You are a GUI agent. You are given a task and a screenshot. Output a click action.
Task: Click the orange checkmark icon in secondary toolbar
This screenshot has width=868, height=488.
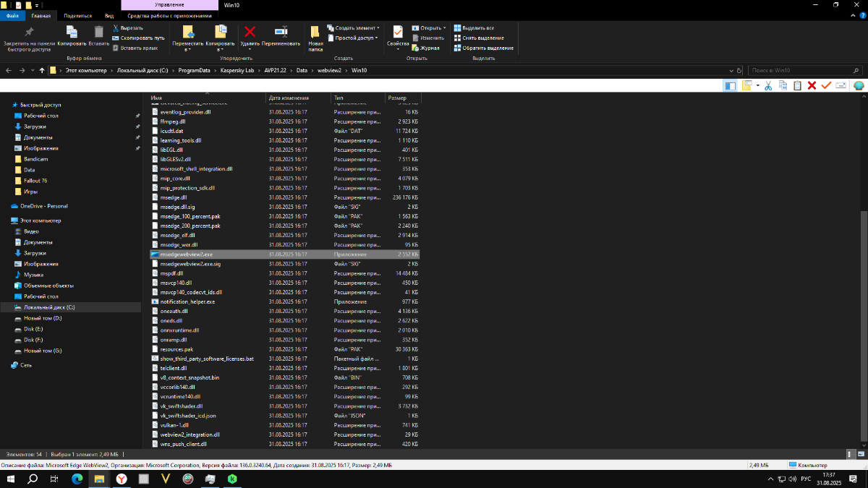826,85
